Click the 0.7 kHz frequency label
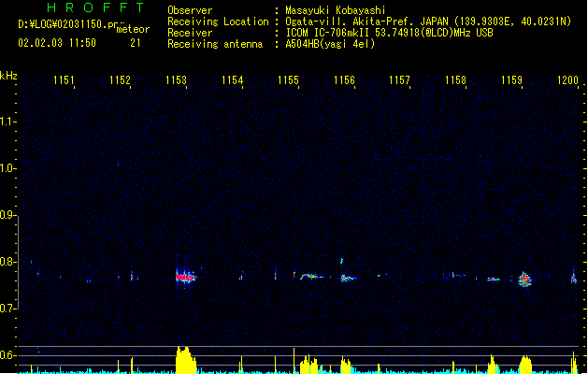Screen dimensions: 588x374 (x=7, y=309)
